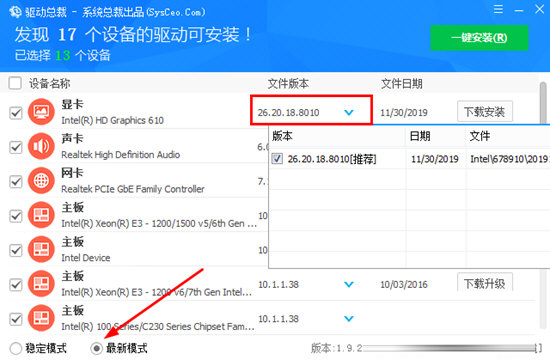Click the 文件日期 column header
Screen dimensions: 550x360
pos(402,84)
